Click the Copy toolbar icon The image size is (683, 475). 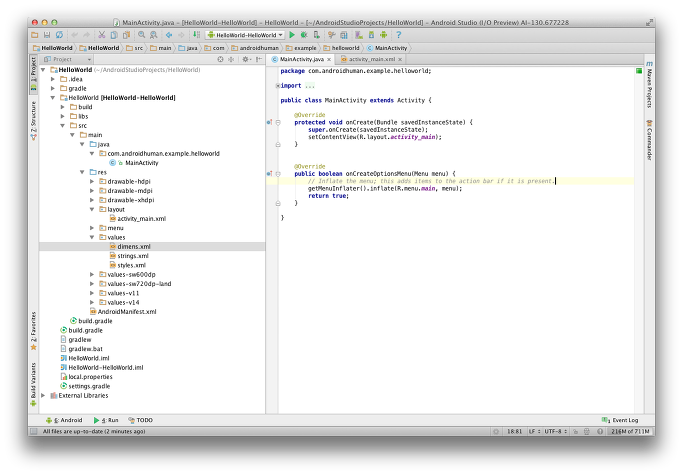point(114,35)
